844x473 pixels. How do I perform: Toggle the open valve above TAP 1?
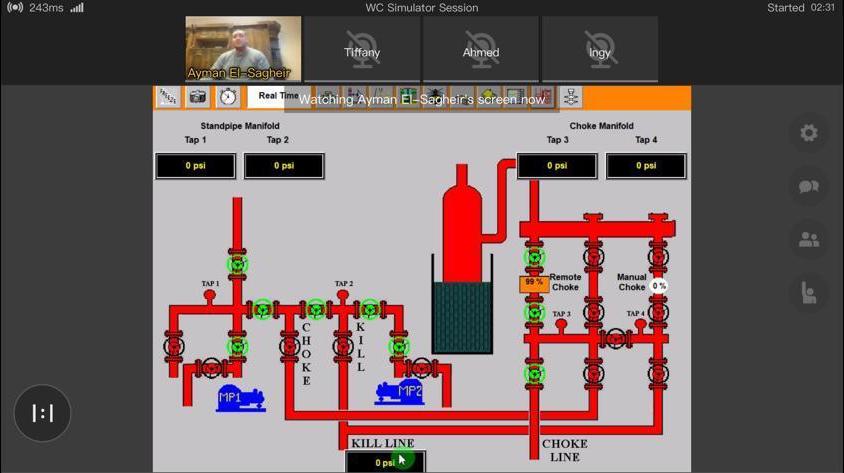237,265
